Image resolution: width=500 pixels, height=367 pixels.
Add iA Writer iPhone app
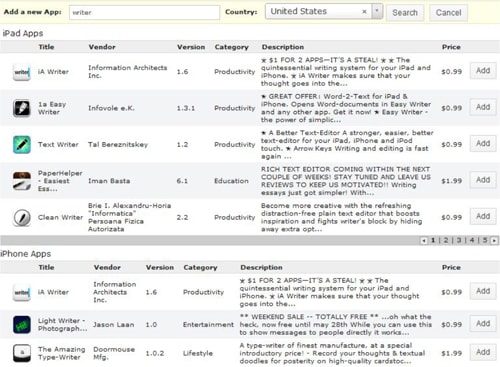click(x=483, y=291)
